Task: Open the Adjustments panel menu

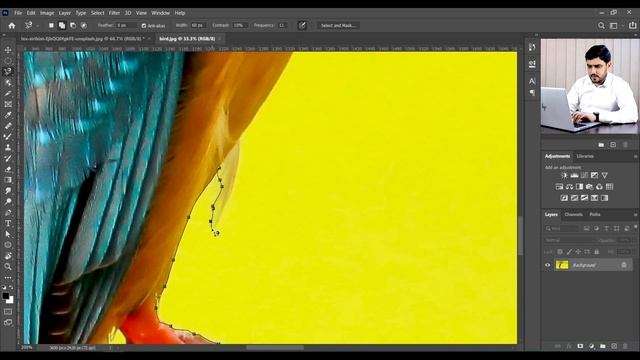Action: point(635,156)
